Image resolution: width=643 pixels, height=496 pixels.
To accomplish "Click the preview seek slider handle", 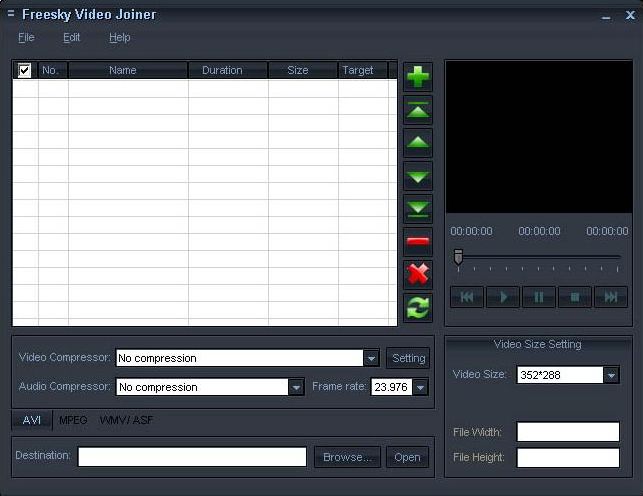I will pyautogui.click(x=458, y=257).
